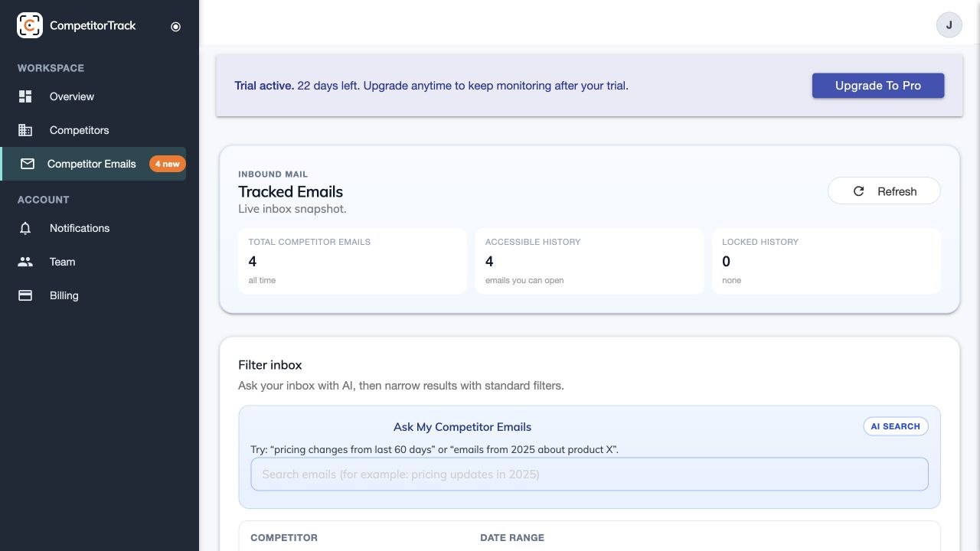The width and height of the screenshot is (980, 551).
Task: Click the Filter inbox heading
Action: (x=270, y=365)
